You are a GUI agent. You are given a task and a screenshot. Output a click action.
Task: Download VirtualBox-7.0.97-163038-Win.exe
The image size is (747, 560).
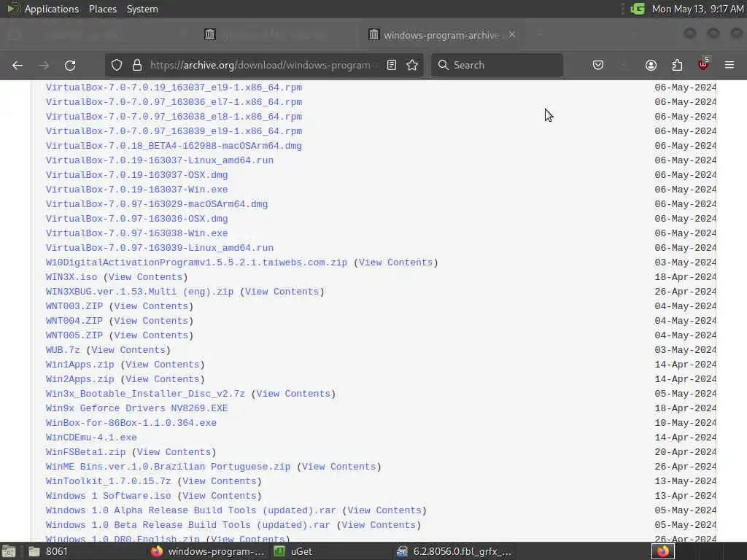point(136,233)
